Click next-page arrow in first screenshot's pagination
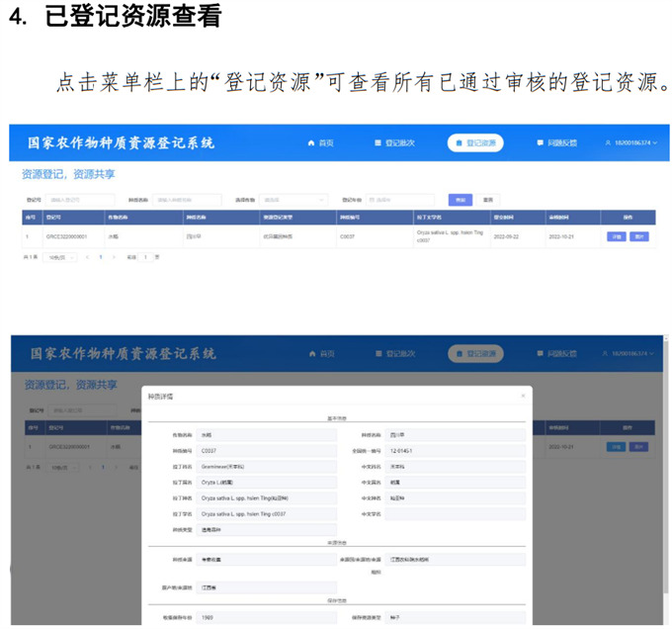 (x=114, y=257)
